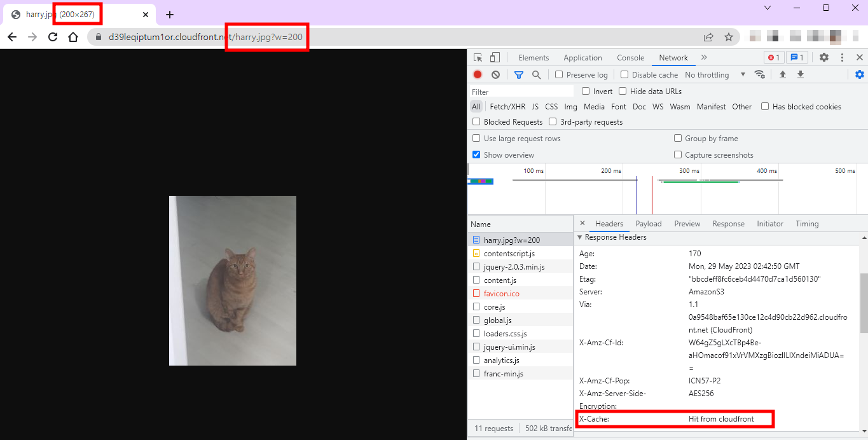Select the favicon.ico request
Image resolution: width=868 pixels, height=440 pixels.
coord(521,293)
